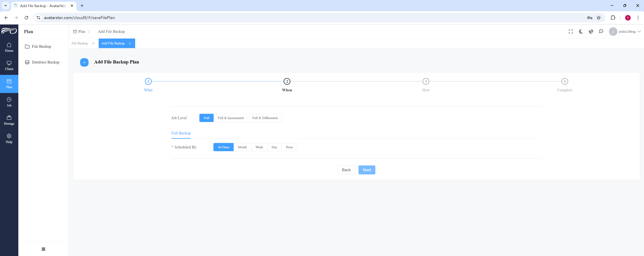Click the Back button
This screenshot has height=256, width=644.
(x=346, y=170)
